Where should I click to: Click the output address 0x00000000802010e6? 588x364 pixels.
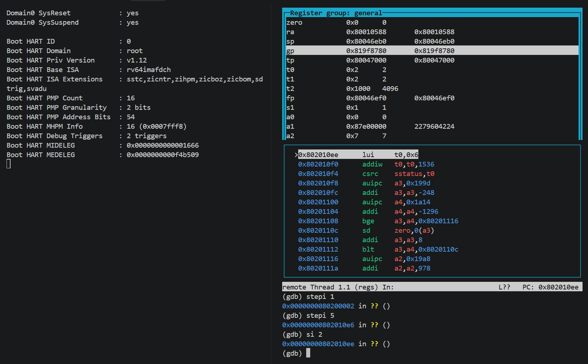318,325
